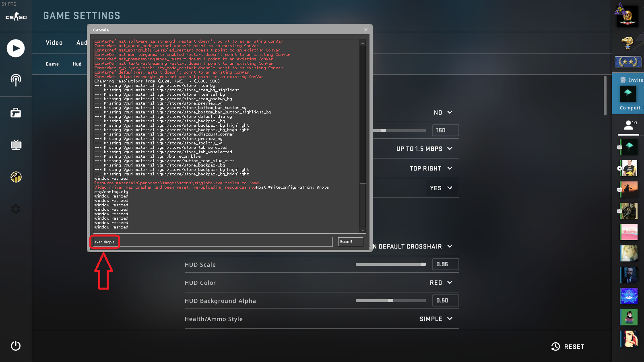Expand the TOP RIGHT dropdown
The height and width of the screenshot is (362, 644).
coord(431,169)
